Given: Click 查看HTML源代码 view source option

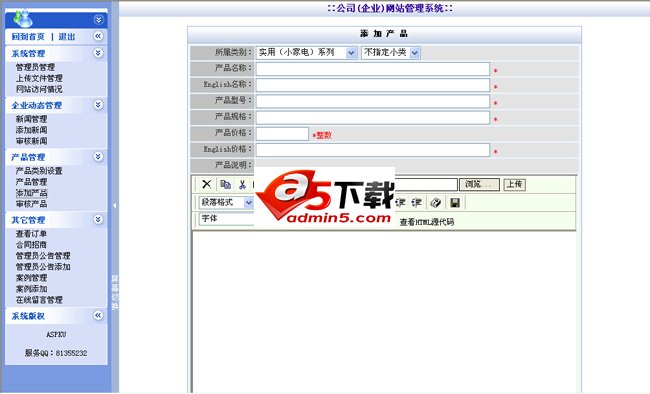Looking at the screenshot, I should point(427,222).
